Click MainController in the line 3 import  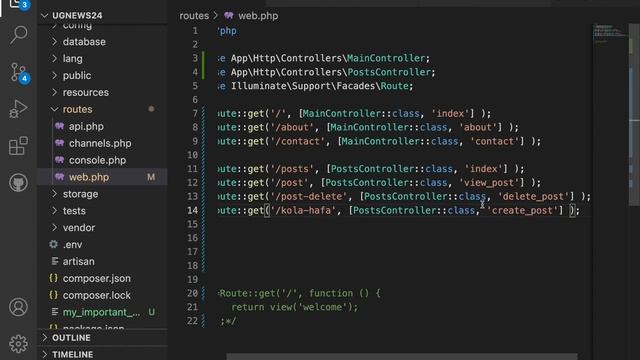pos(386,58)
